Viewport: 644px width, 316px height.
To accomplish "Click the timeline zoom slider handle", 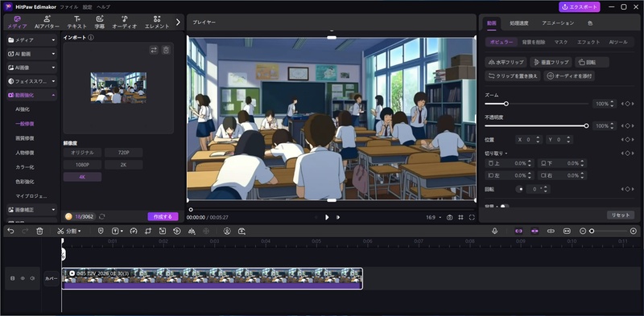I will (592, 231).
